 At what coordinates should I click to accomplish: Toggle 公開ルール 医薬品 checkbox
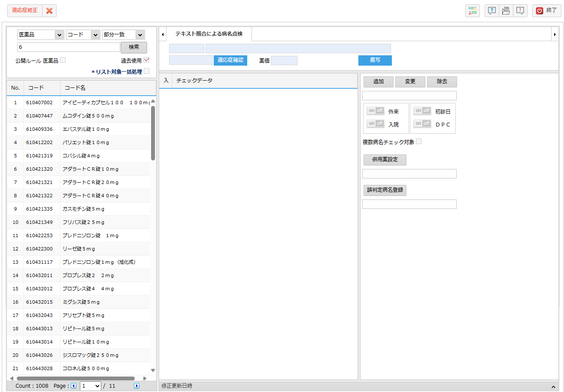[63, 60]
